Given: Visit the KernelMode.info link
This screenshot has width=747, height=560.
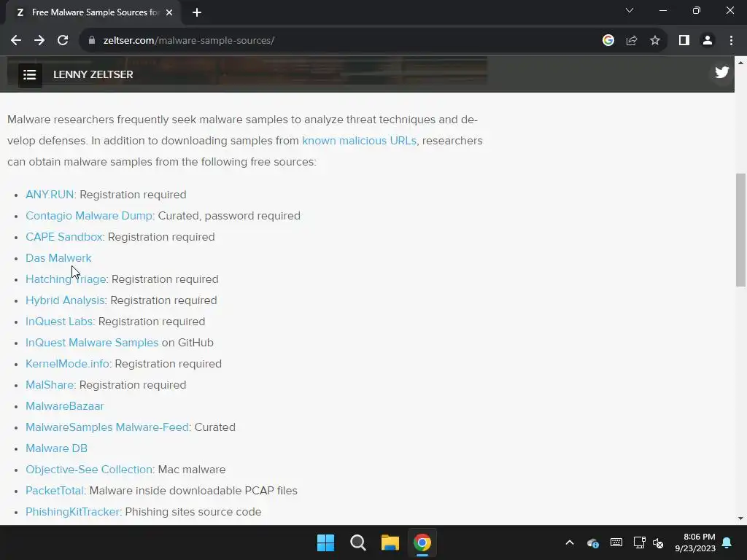Looking at the screenshot, I should tap(68, 364).
